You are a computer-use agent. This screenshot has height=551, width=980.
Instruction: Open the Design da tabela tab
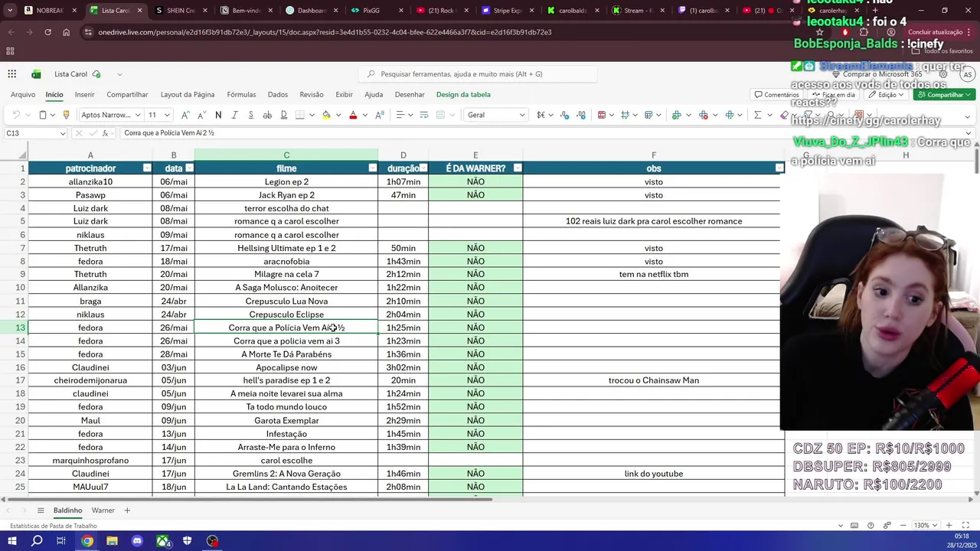pyautogui.click(x=463, y=94)
